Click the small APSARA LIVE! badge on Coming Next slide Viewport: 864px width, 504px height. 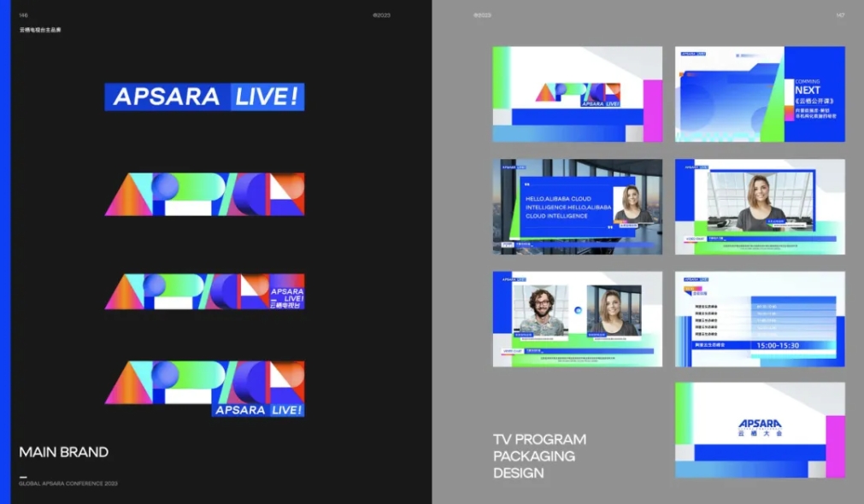[691, 53]
